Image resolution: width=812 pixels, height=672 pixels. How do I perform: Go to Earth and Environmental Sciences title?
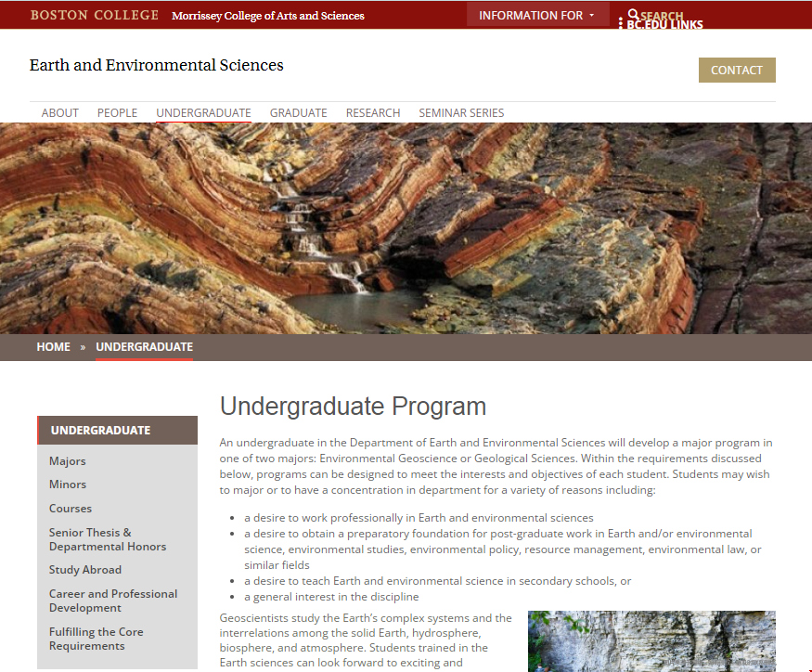pyautogui.click(x=156, y=65)
